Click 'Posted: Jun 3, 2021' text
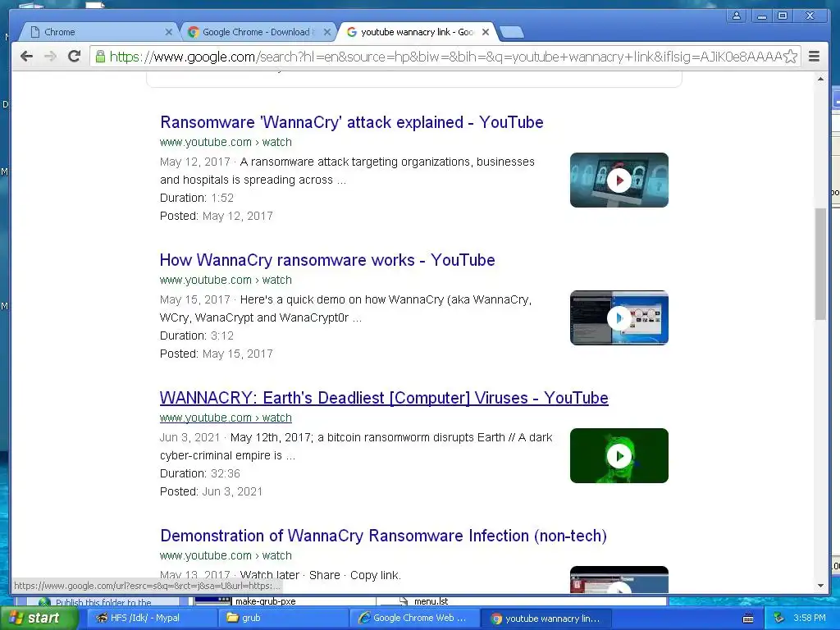 (x=211, y=491)
